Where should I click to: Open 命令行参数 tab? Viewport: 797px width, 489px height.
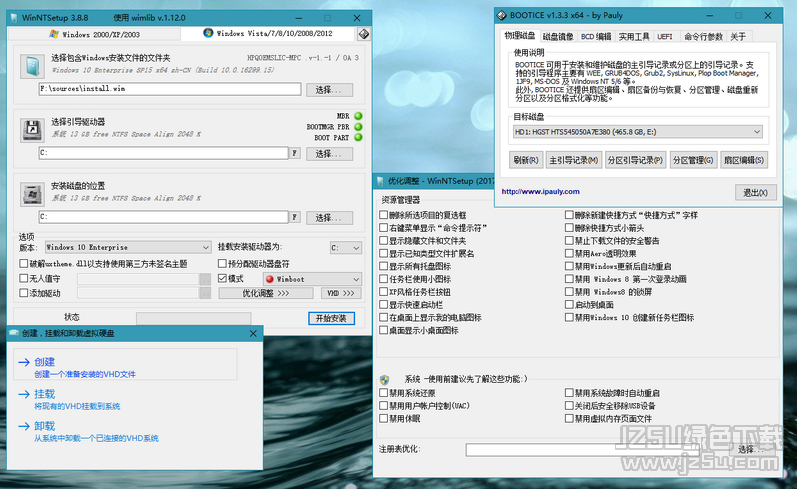[x=703, y=36]
